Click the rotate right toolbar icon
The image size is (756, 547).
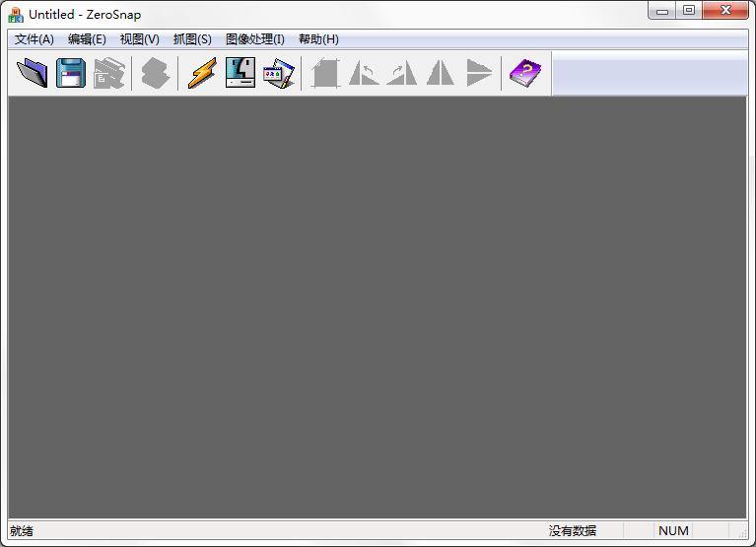(401, 73)
